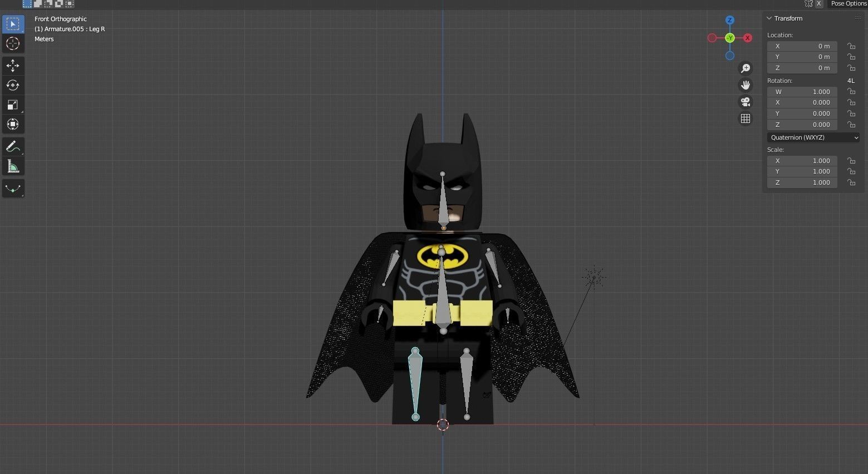
Task: Lock Rotation X value
Action: 851,102
